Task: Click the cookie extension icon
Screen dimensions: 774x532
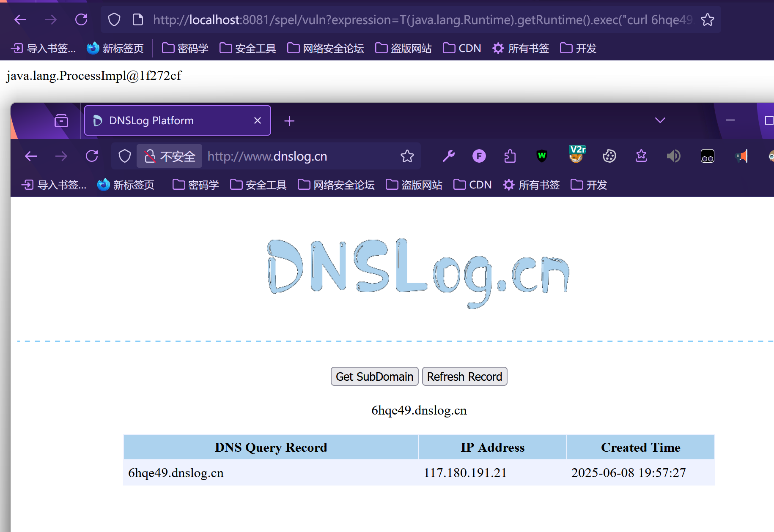Action: click(609, 156)
